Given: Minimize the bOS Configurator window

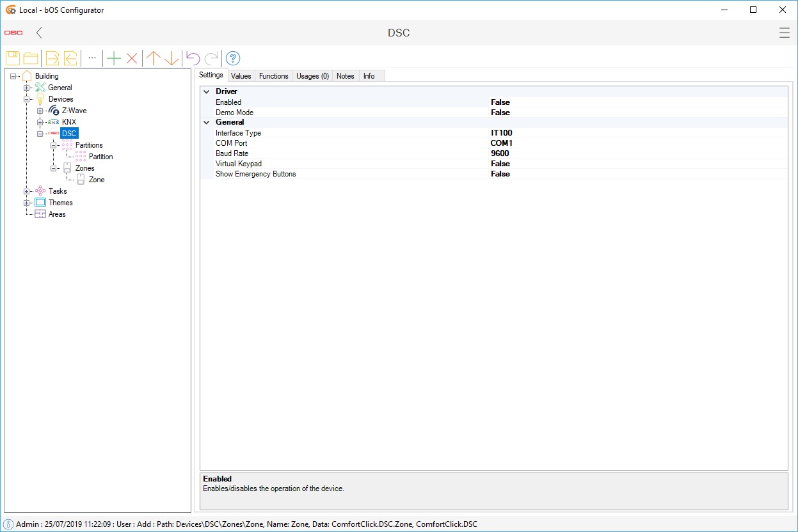Looking at the screenshot, I should [x=724, y=10].
